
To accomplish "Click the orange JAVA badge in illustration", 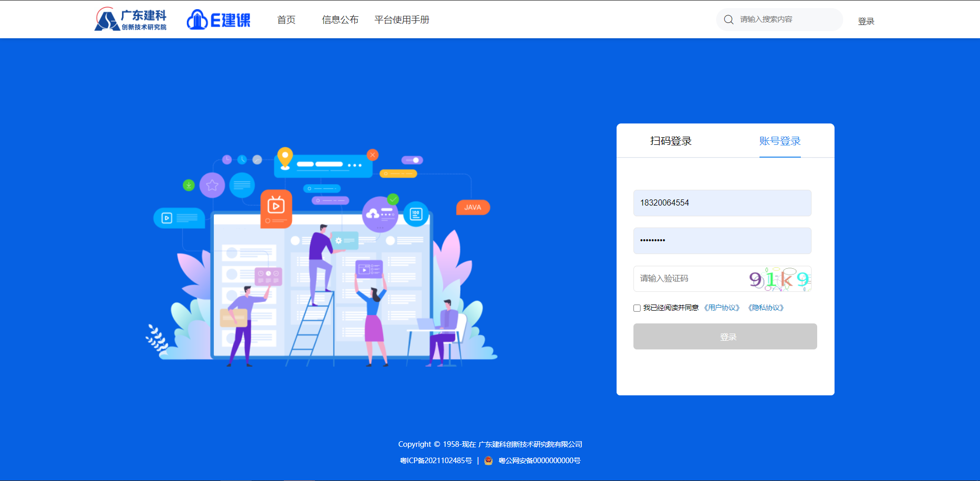I will coord(473,208).
